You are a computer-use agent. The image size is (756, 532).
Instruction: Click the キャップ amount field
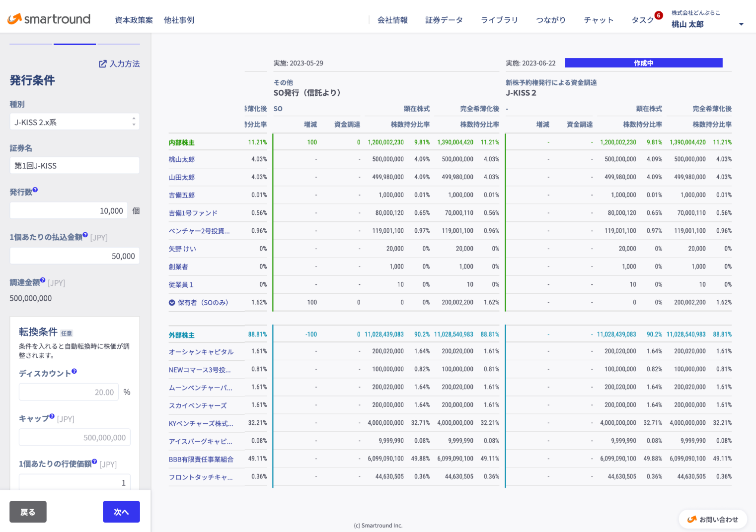75,438
